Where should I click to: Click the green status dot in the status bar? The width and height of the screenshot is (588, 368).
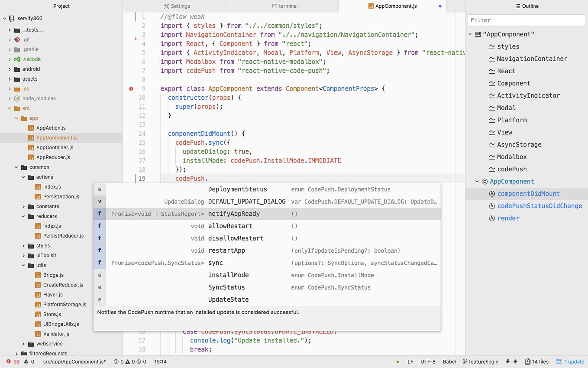398,361
